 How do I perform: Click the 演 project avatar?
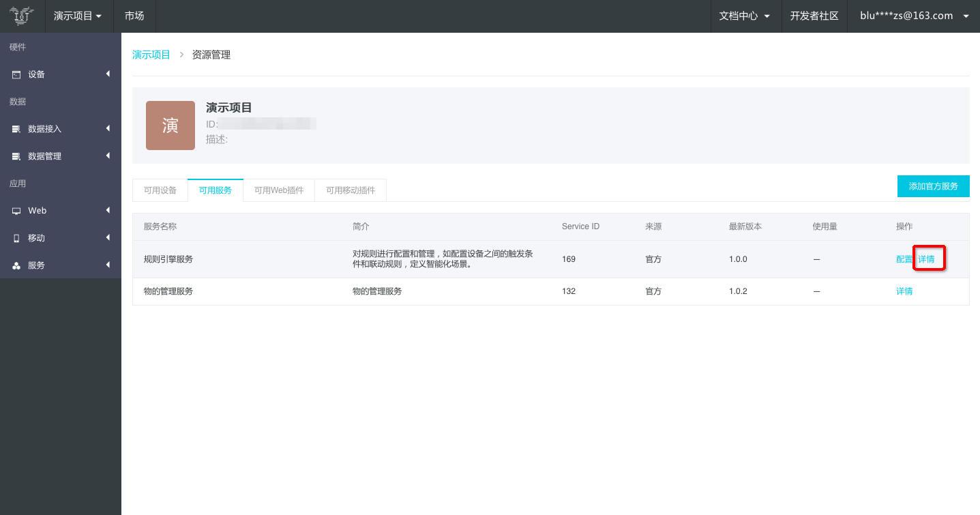pyautogui.click(x=170, y=126)
